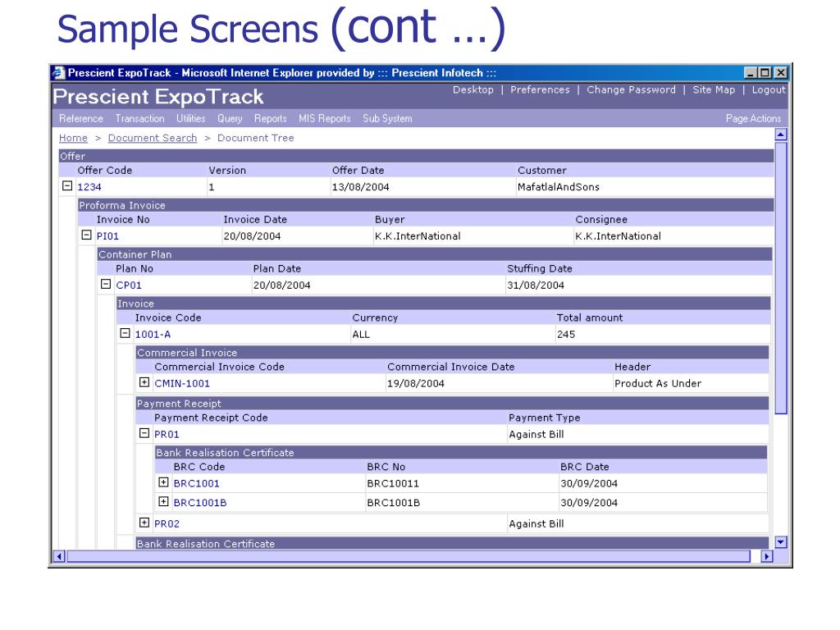
Task: Click vertical scrollbar up arrow
Action: (781, 135)
